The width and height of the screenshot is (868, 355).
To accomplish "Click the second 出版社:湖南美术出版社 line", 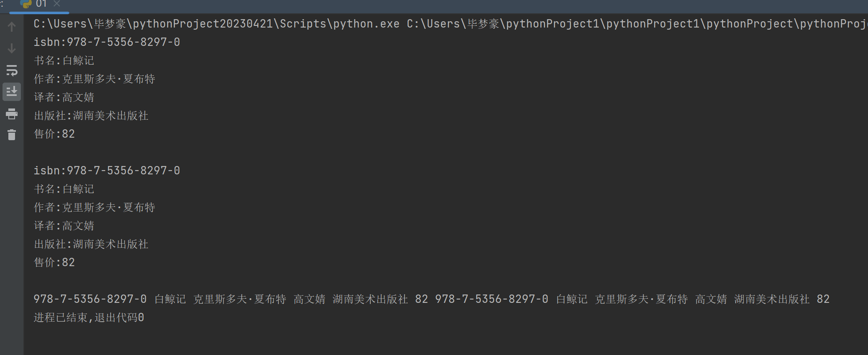I will [91, 244].
